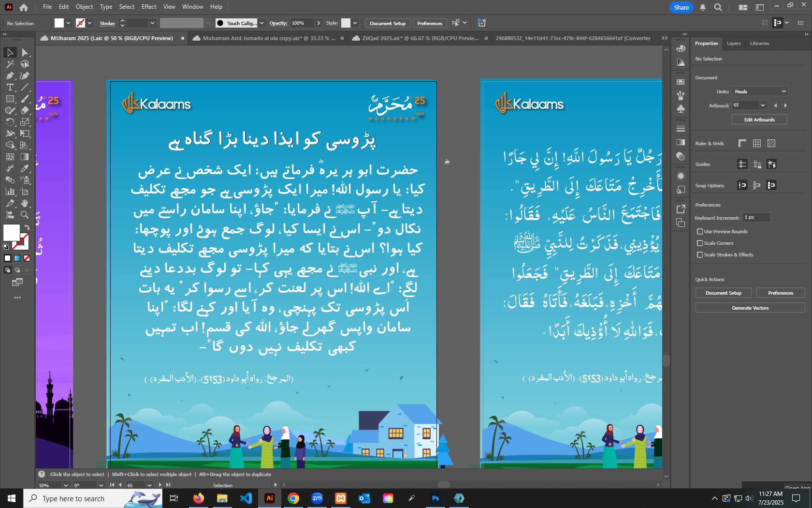Select the Column Graph tool
The image size is (812, 508).
coord(10,192)
